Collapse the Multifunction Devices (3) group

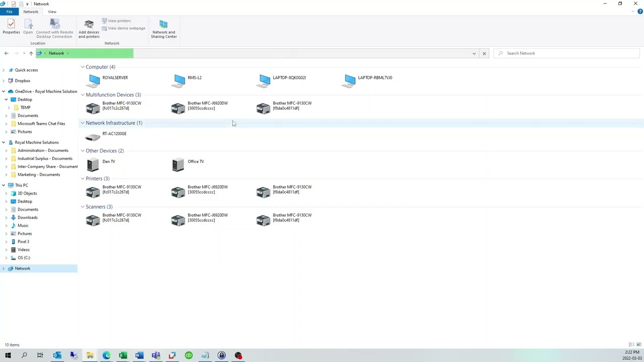(83, 95)
